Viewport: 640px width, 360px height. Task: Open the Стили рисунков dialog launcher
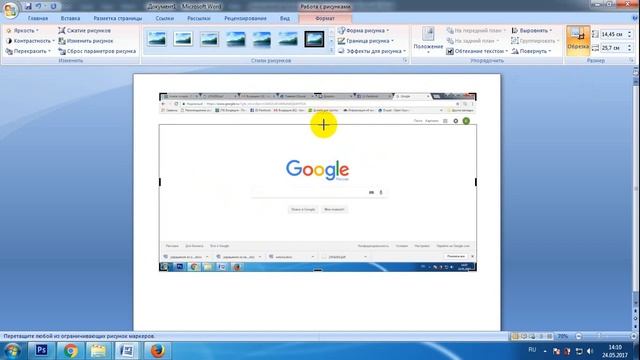pyautogui.click(x=405, y=60)
